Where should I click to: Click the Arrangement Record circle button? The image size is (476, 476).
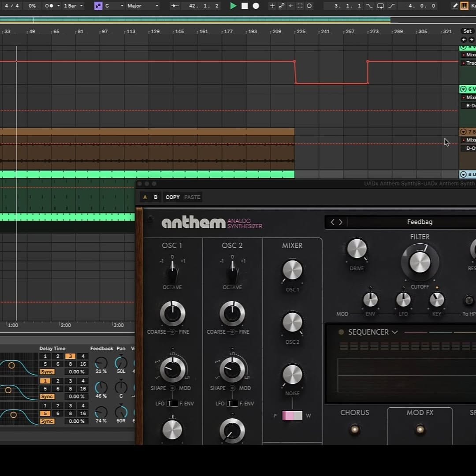[256, 6]
